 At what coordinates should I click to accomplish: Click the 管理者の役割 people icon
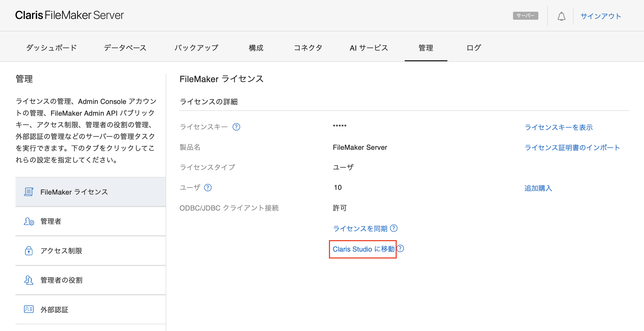pos(29,280)
